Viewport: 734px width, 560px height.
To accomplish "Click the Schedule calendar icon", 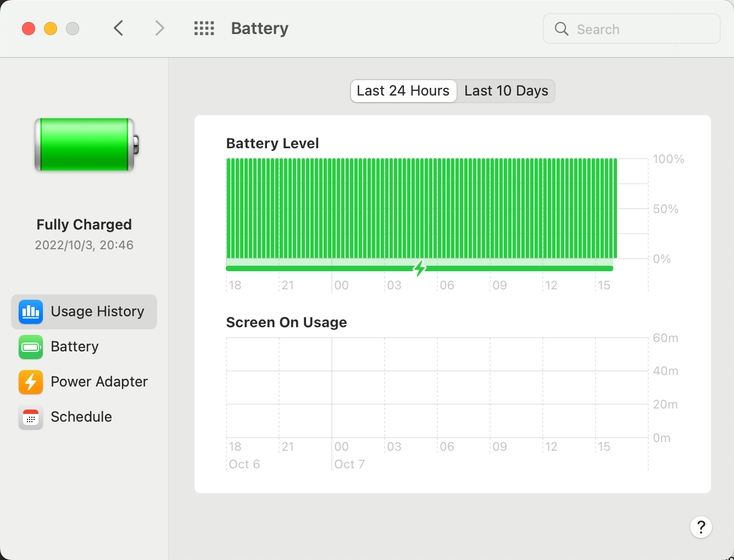I will pos(31,417).
